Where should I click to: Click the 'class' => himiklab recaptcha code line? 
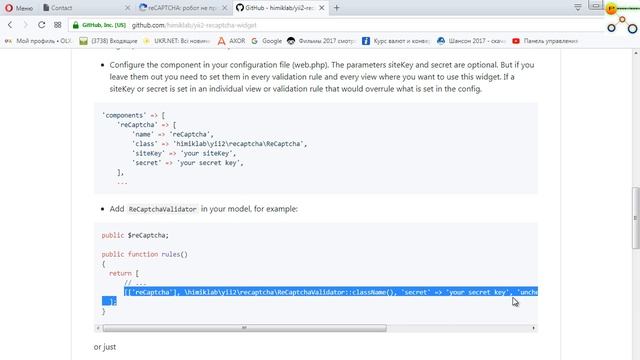point(219,144)
